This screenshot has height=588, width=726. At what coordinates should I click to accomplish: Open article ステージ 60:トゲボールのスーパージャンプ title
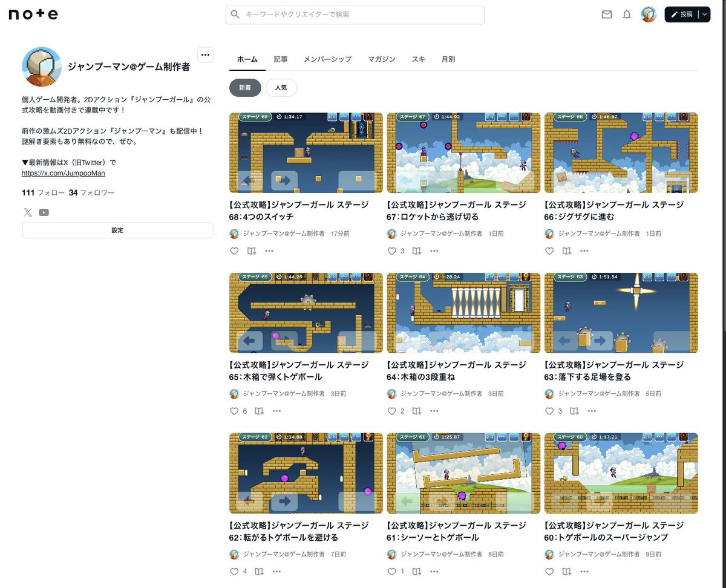pyautogui.click(x=613, y=531)
